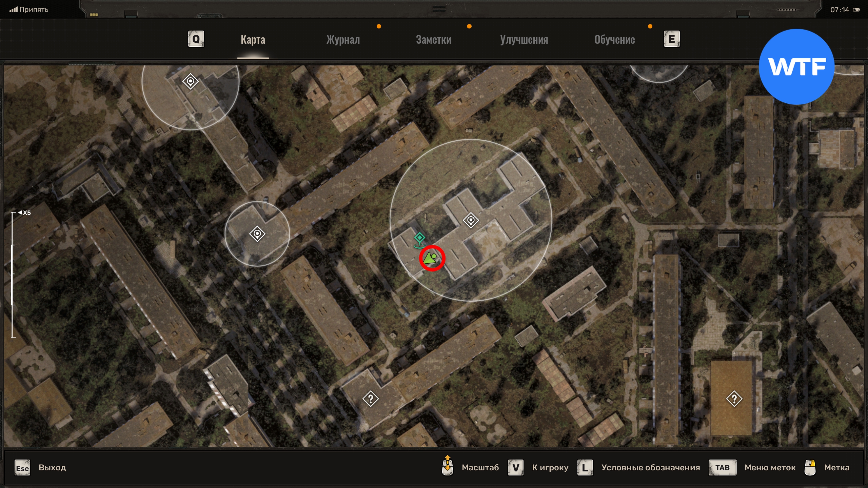Click the mouse scroll Масштаб icon
The width and height of the screenshot is (868, 488).
coord(448,467)
